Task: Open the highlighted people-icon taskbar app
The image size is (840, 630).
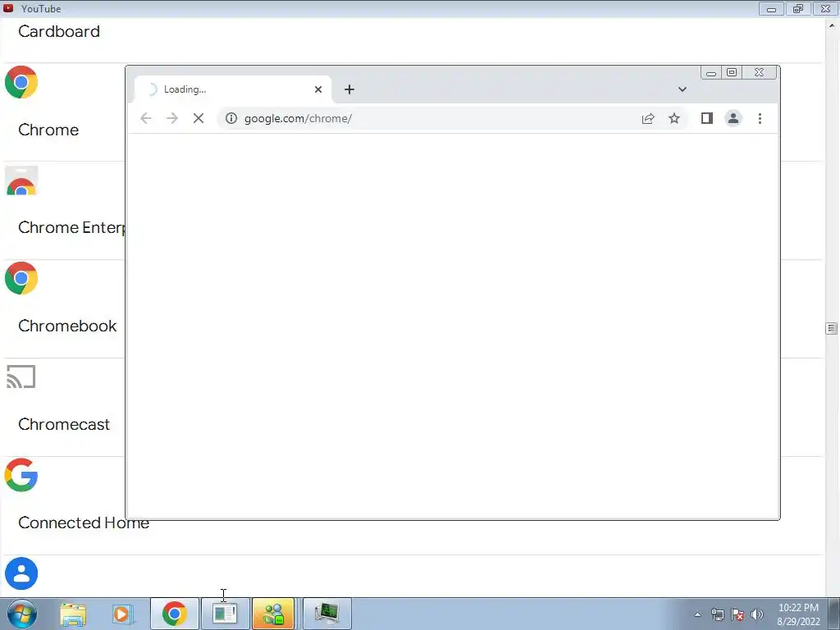Action: pos(273,614)
